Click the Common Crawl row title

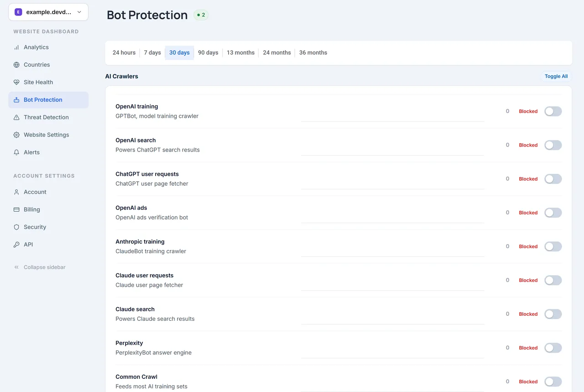[x=136, y=377]
